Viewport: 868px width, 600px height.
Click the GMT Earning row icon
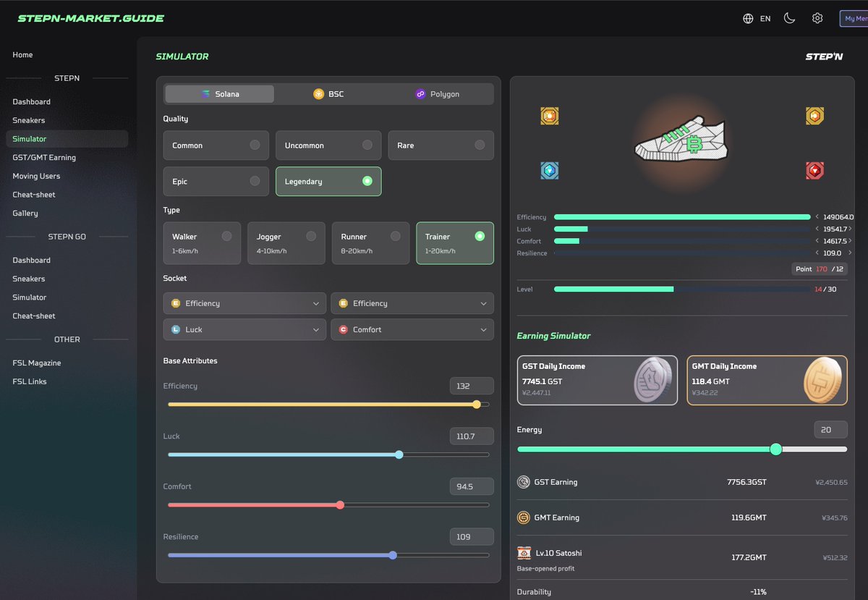pos(524,517)
